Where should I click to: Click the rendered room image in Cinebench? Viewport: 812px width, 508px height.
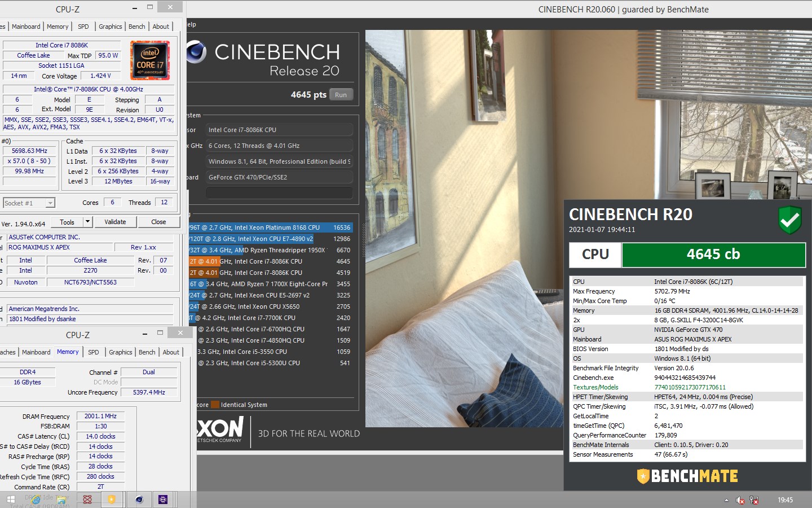coord(465,229)
